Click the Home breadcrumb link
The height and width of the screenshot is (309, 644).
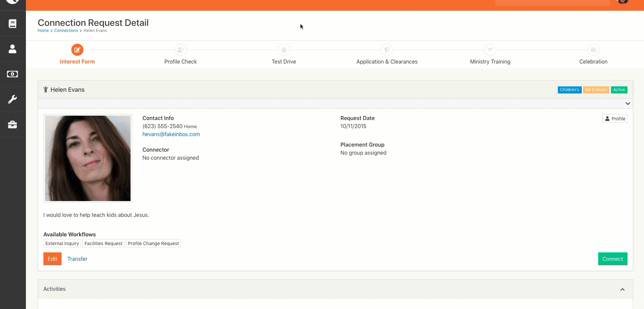click(x=43, y=31)
